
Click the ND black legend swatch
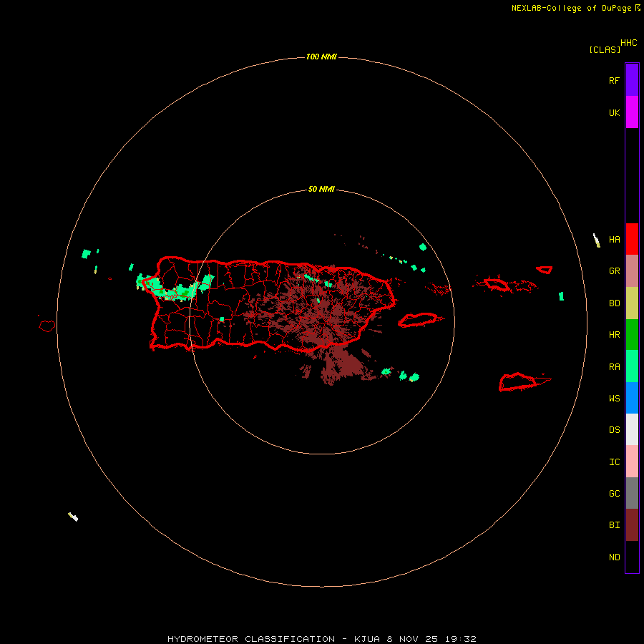(632, 557)
